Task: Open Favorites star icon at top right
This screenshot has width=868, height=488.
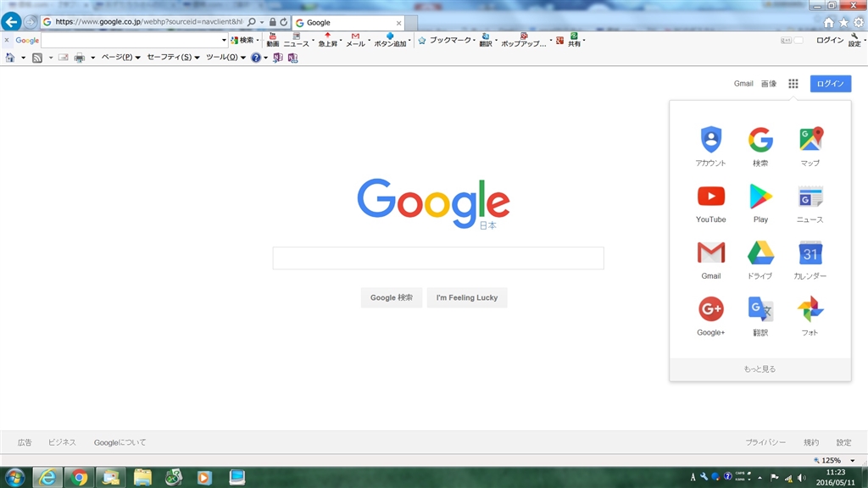Action: click(843, 23)
